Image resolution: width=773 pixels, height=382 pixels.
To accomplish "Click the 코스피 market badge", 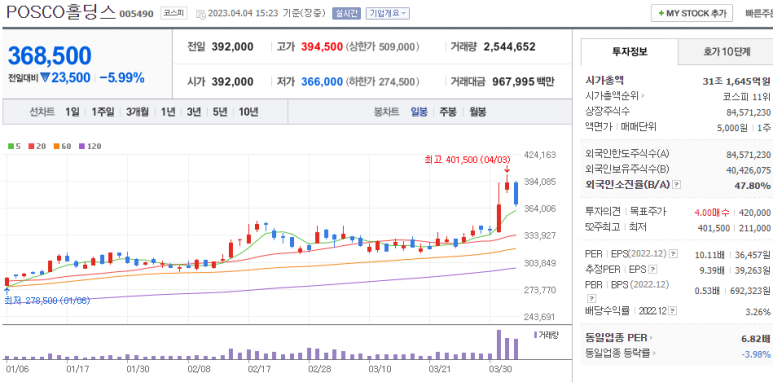I will pyautogui.click(x=174, y=13).
